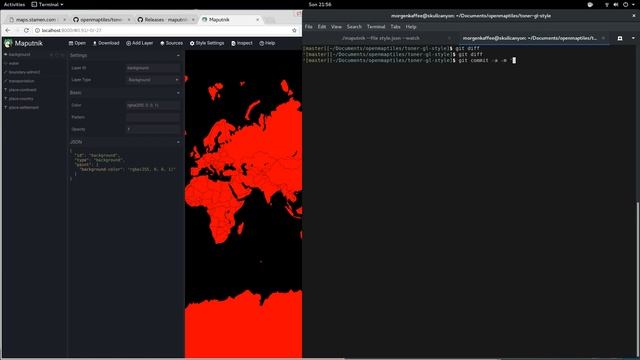Open terminal File menu
Screen dimensions: 640x360
309,27
